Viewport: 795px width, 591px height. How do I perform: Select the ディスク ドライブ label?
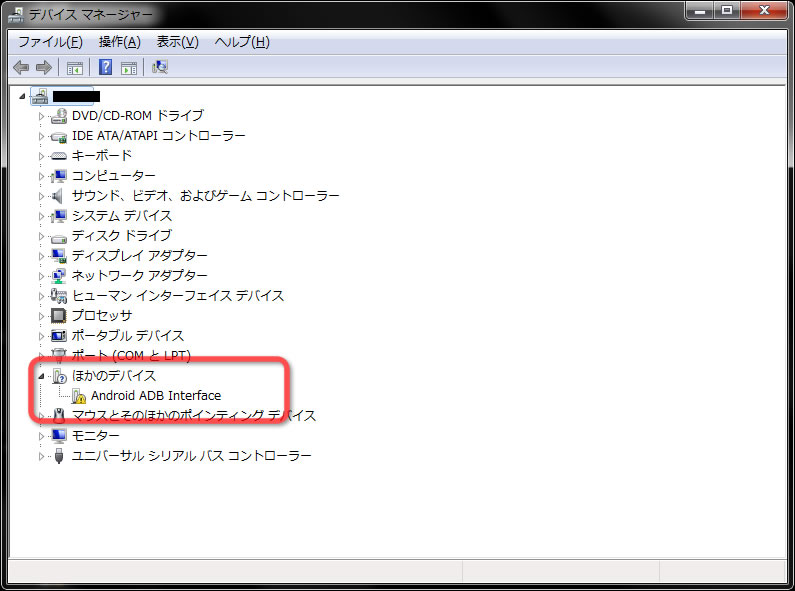(122, 236)
